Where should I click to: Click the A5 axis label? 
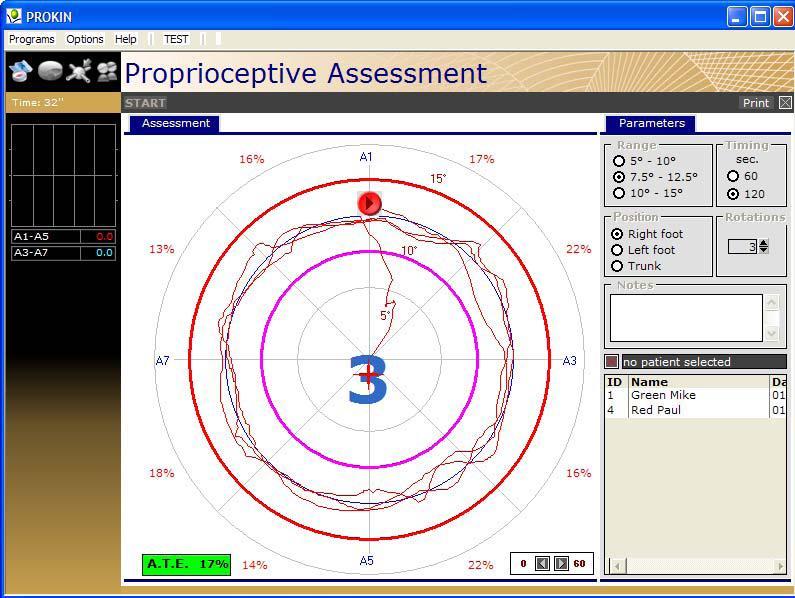pyautogui.click(x=366, y=561)
